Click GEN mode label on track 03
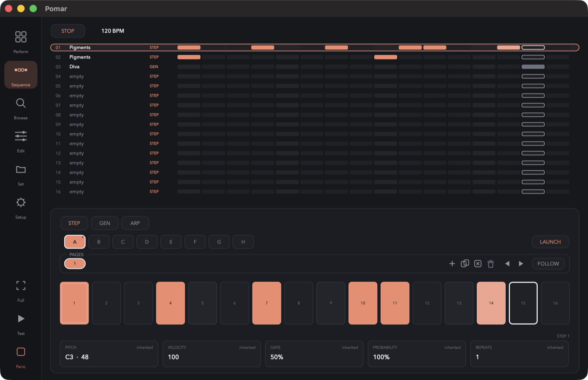This screenshot has height=380, width=588. pyautogui.click(x=154, y=67)
